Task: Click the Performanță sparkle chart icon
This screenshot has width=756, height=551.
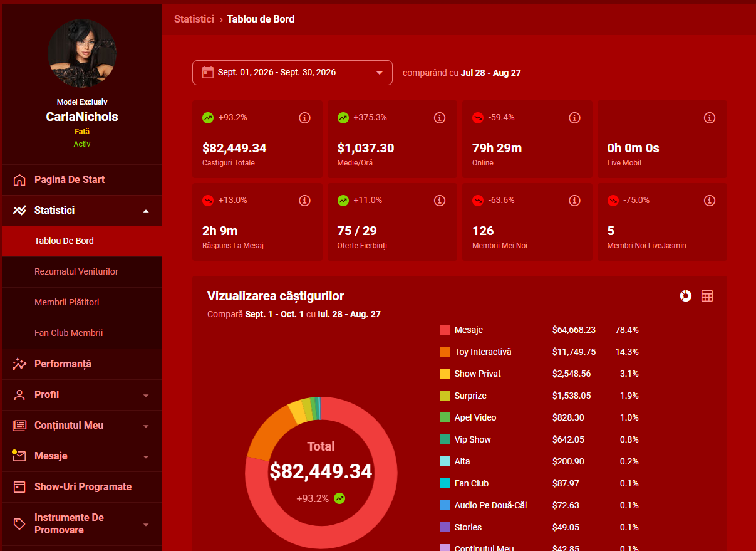Action: (19, 364)
